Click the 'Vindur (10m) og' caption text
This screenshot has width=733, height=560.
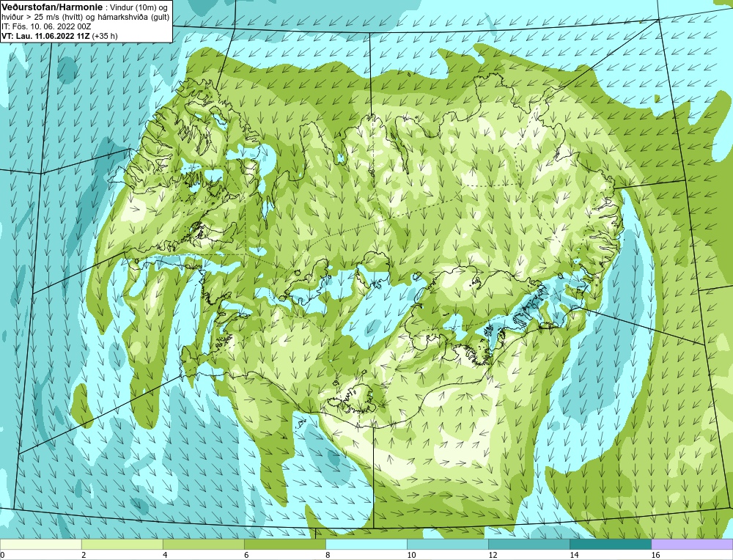138,7
